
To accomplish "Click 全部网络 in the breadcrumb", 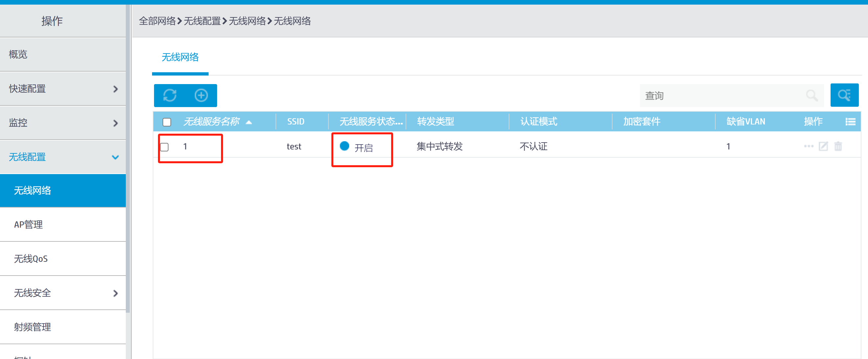I will pos(157,21).
